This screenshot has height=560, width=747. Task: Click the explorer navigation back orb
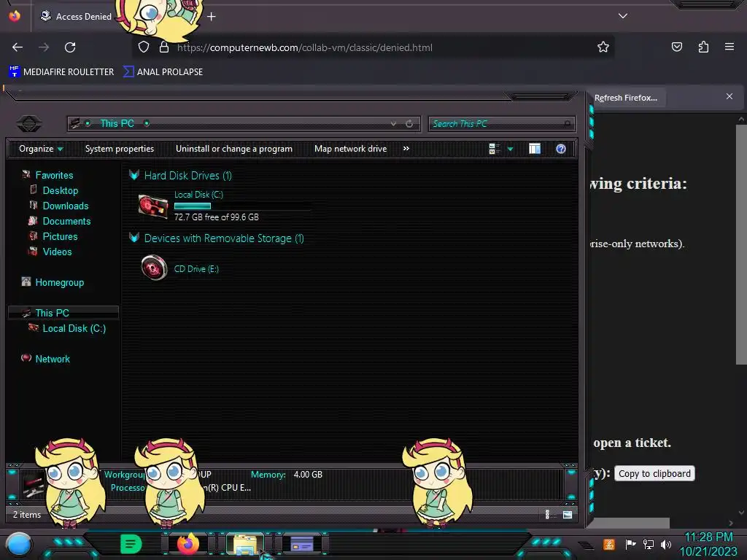coord(29,124)
